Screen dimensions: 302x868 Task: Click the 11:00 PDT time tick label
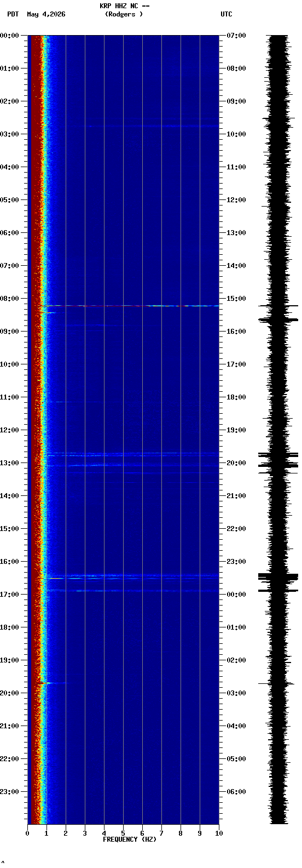(x=9, y=397)
